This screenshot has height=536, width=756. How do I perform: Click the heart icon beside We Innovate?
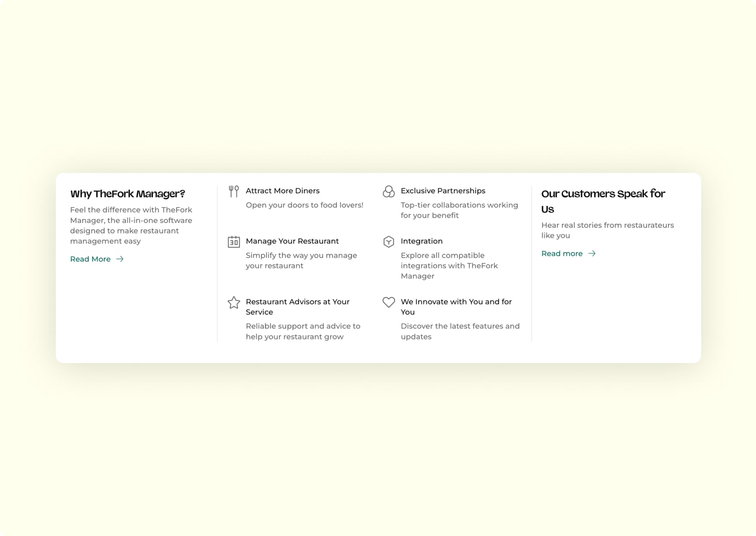(388, 302)
